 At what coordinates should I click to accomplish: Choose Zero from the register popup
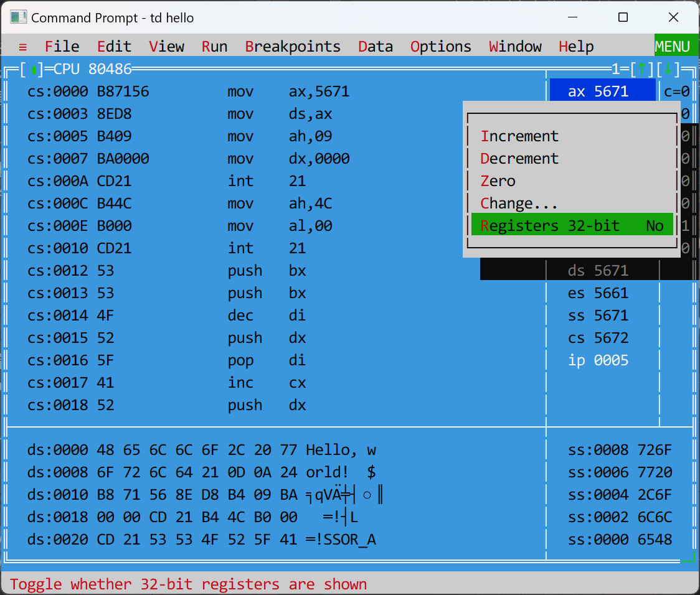click(x=498, y=181)
